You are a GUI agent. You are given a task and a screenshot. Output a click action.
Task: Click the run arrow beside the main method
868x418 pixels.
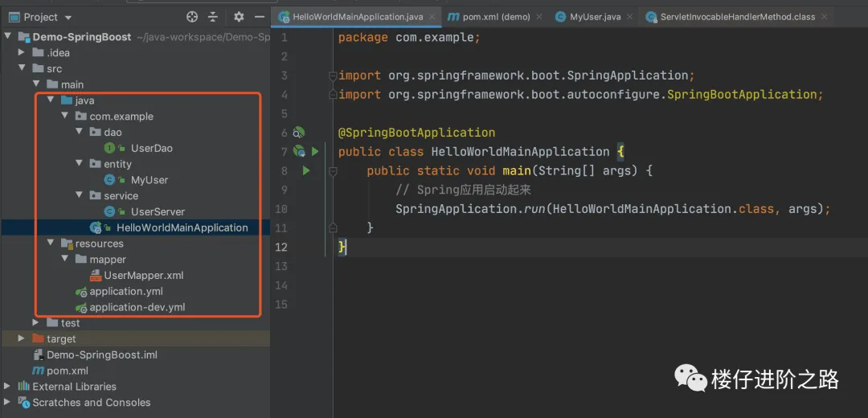[x=306, y=170]
